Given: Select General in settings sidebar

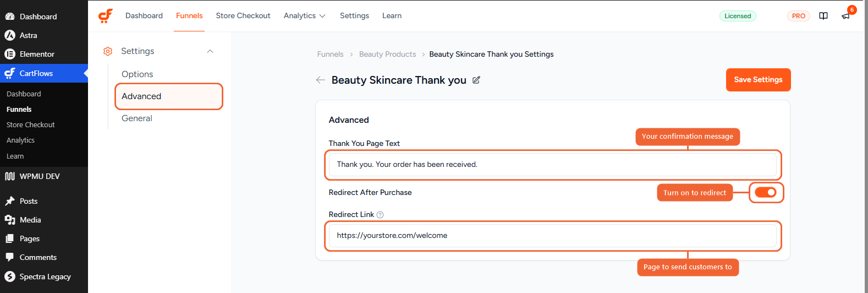Looking at the screenshot, I should pyautogui.click(x=137, y=118).
